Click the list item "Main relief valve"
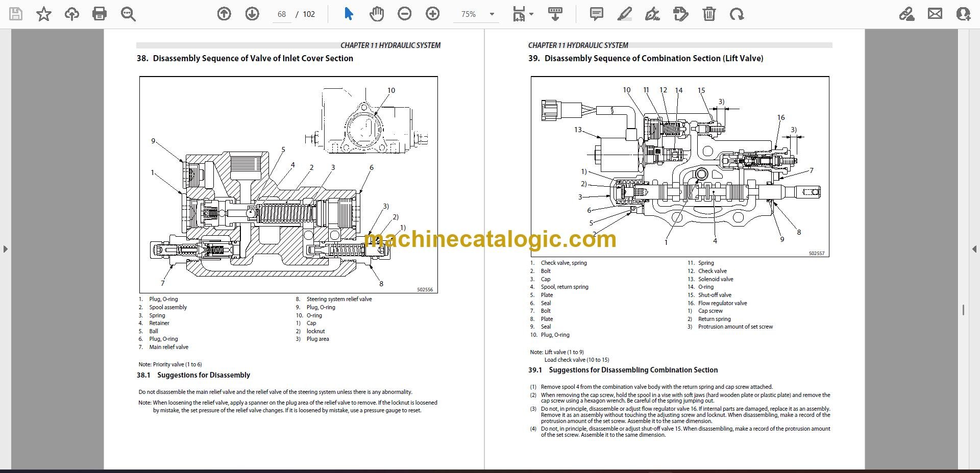Screen dimensions: 980x473 [x=168, y=347]
